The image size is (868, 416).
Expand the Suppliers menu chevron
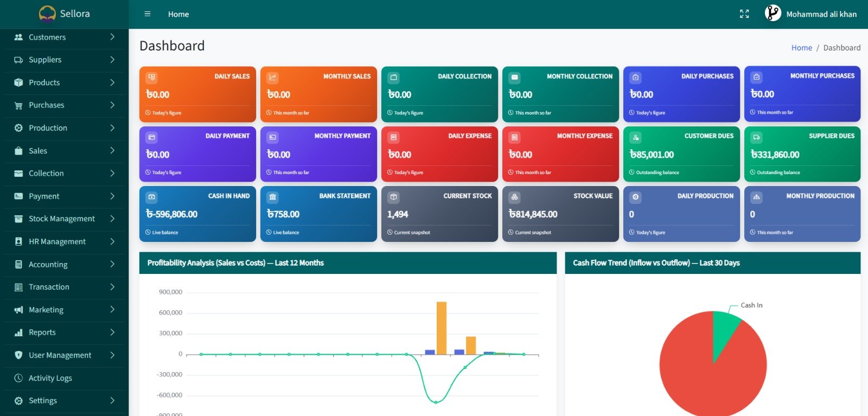[x=112, y=60]
